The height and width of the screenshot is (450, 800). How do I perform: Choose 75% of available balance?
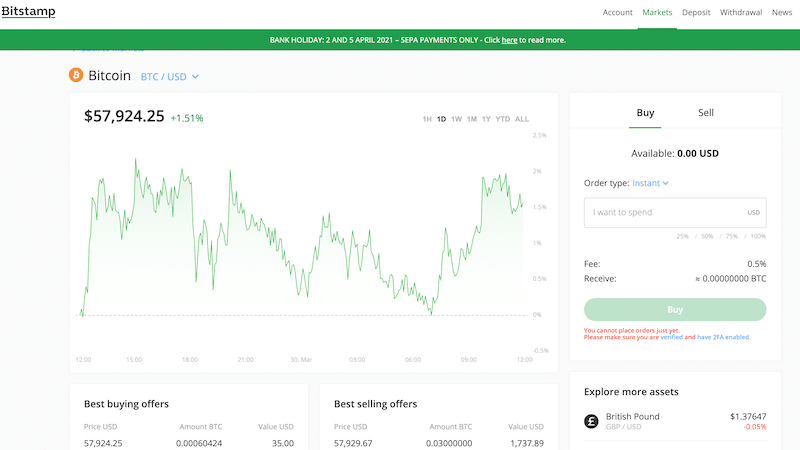coord(732,236)
